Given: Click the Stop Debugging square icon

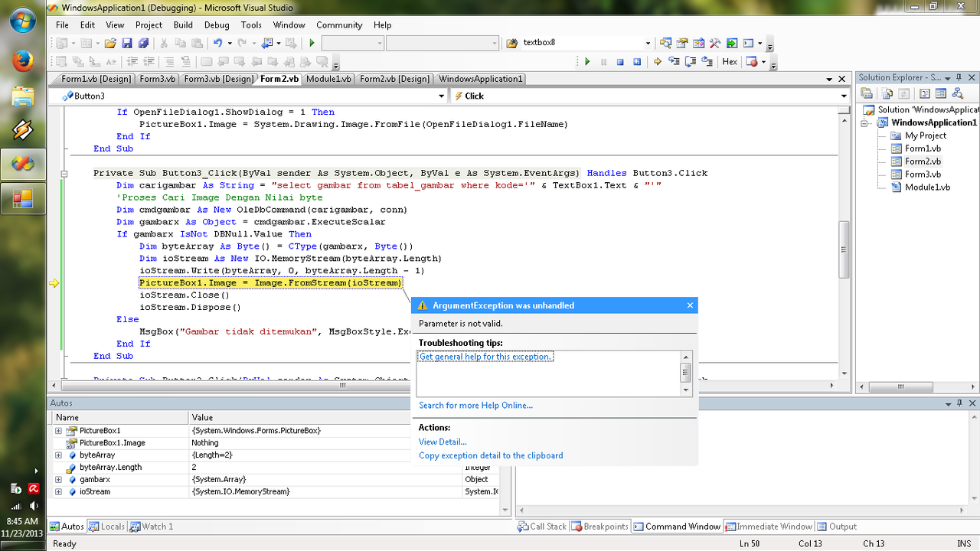Looking at the screenshot, I should pyautogui.click(x=620, y=62).
